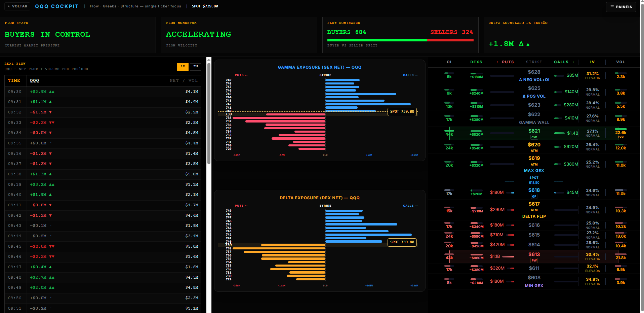Click the +$1.1M value at 09:31
This screenshot has width=644, height=313.
38,102
